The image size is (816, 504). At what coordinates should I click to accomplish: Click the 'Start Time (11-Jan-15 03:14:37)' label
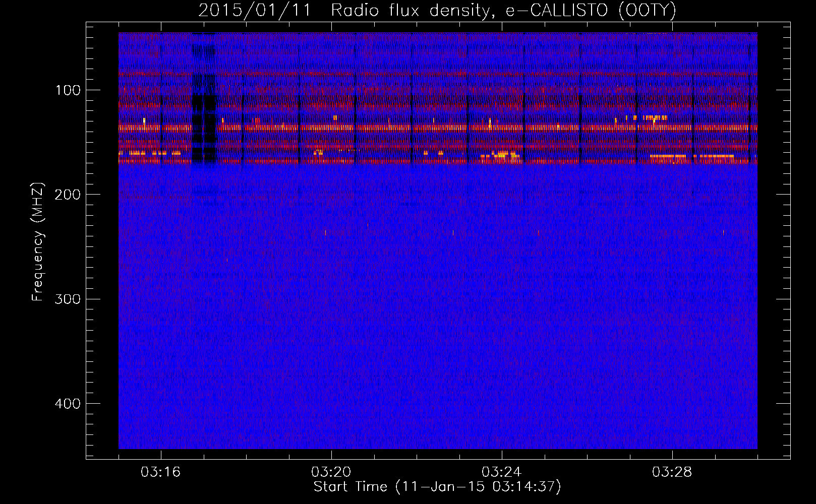[x=437, y=487]
